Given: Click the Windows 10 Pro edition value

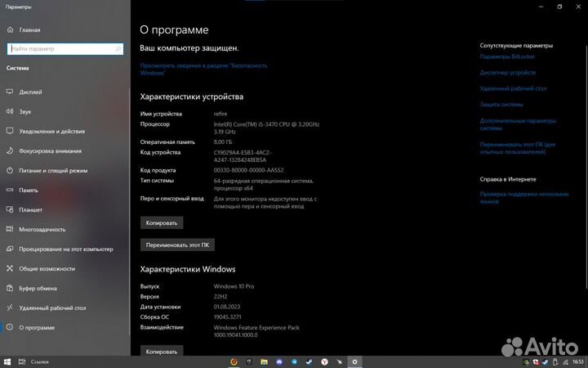Looking at the screenshot, I should 234,286.
